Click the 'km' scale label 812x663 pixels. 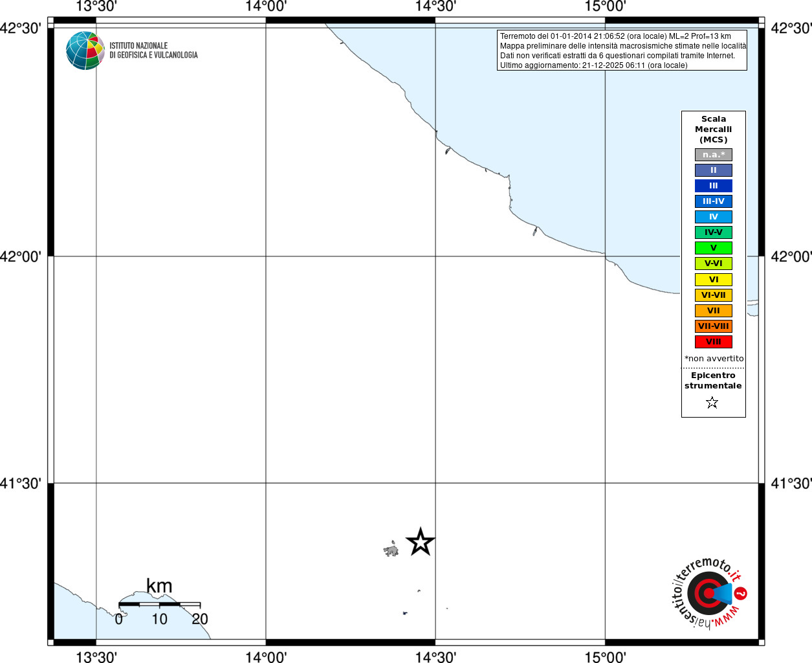159,587
